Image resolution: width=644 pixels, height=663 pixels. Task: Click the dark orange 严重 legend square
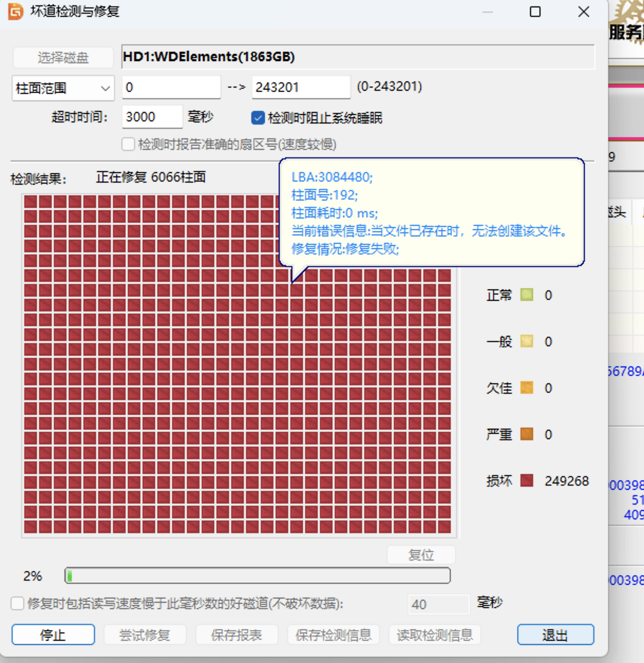point(526,434)
